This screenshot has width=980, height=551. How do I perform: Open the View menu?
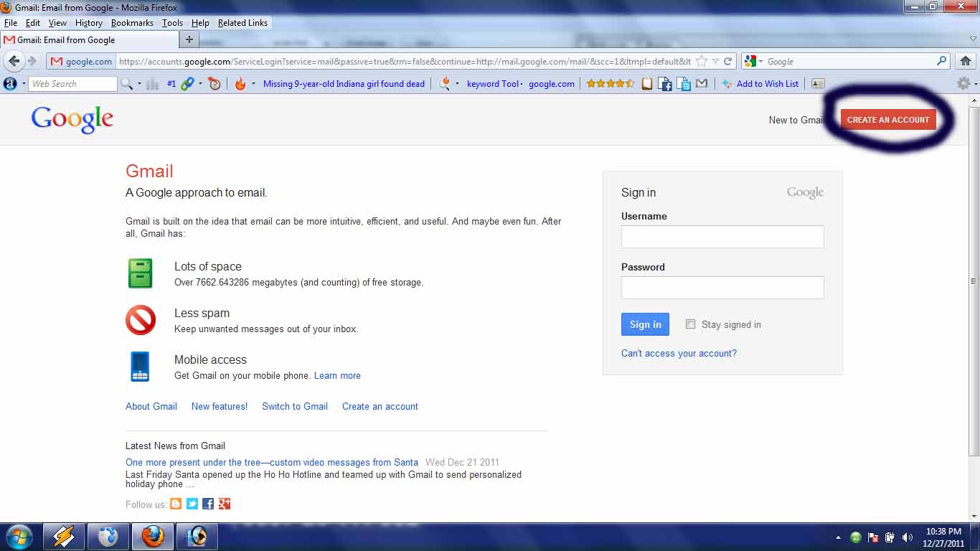click(x=57, y=23)
